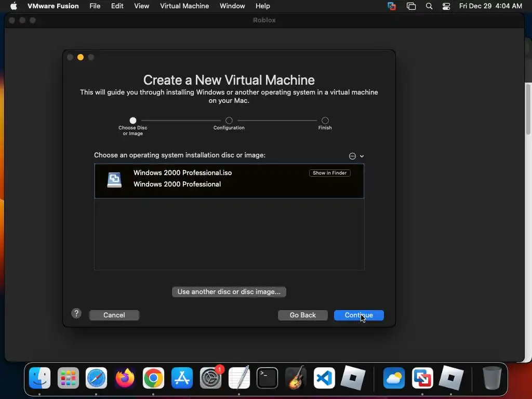Screen dimensions: 532x399
Task: Open help with the question mark button
Action: [x=76, y=313]
